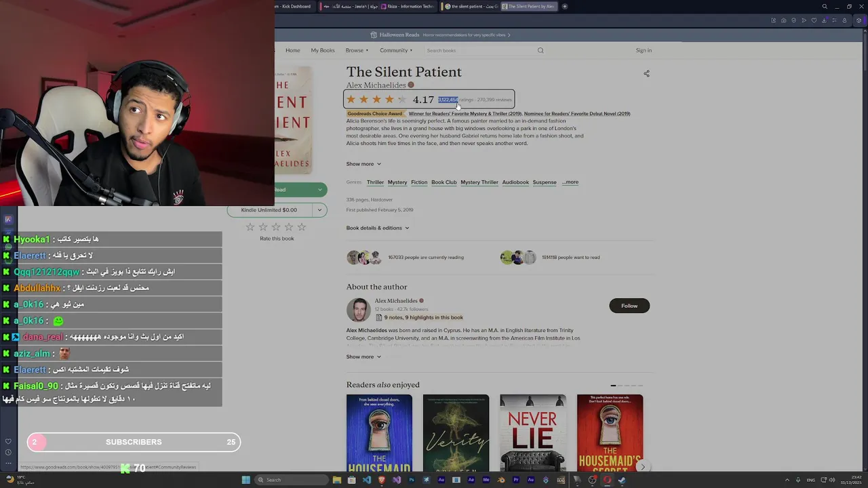Viewport: 868px width, 488px height.
Task: Rate the book three stars
Action: [276, 227]
